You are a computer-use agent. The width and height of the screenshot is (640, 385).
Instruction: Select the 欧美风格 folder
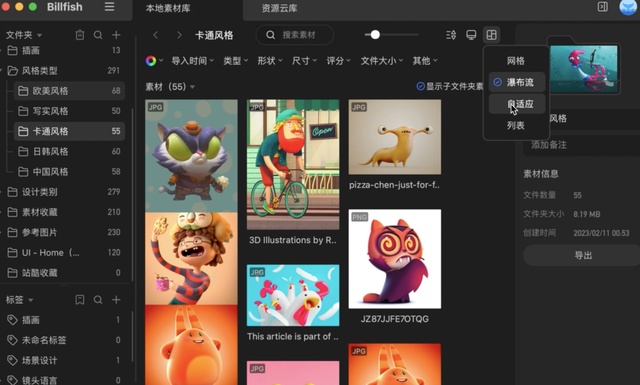pos(69,91)
